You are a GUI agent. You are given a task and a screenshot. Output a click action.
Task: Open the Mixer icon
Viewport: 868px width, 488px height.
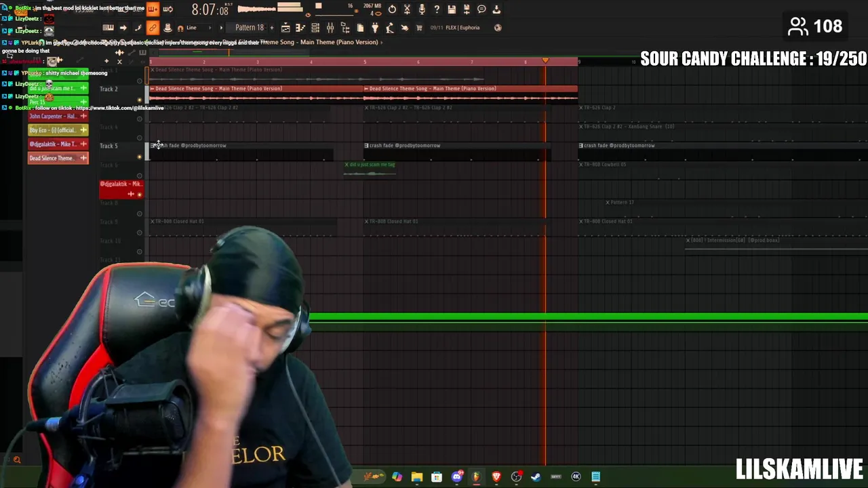[330, 28]
